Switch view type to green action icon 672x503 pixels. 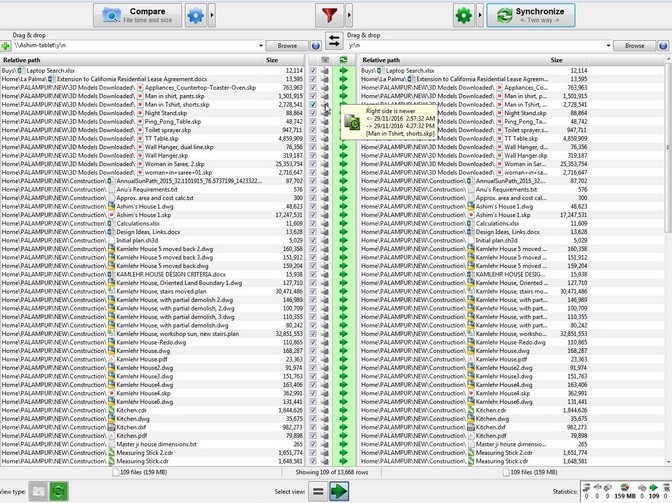[58, 491]
